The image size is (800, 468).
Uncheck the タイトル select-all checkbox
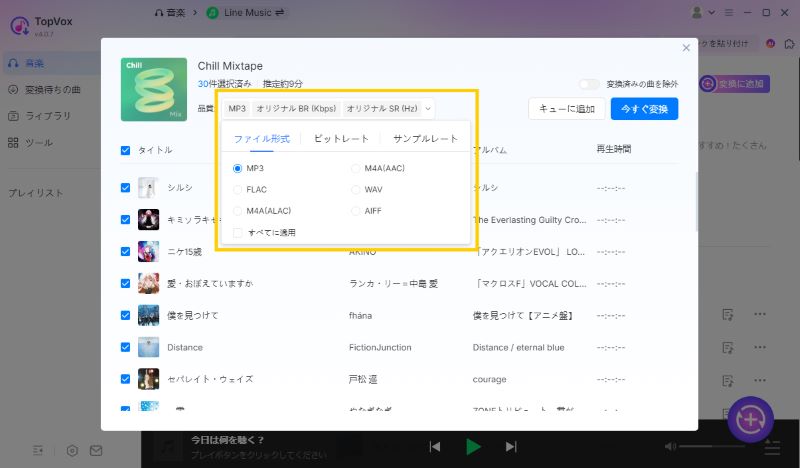pos(126,150)
